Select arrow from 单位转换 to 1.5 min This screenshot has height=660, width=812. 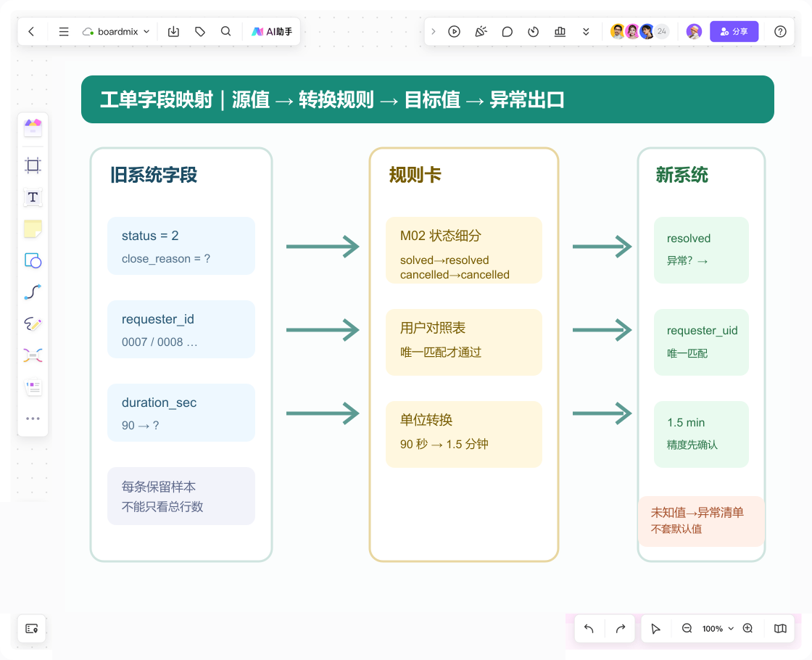(x=602, y=413)
